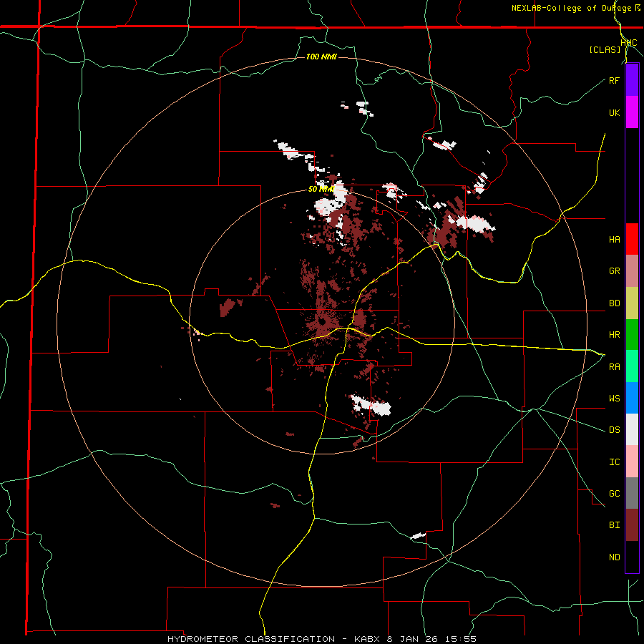Screen dimensions: 644x644
Task: Click the UK legend label
Action: pyautogui.click(x=614, y=112)
